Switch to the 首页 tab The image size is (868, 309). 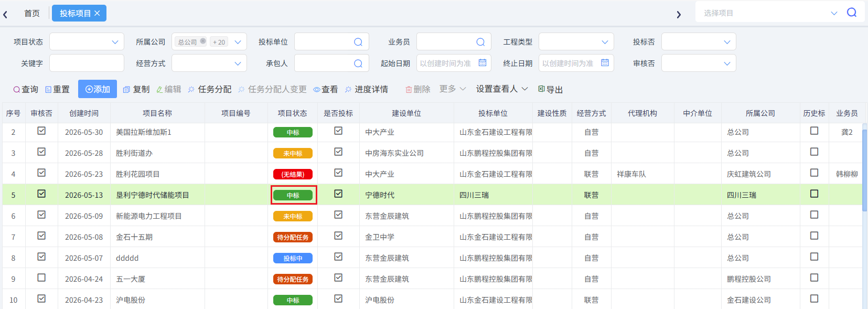(32, 13)
